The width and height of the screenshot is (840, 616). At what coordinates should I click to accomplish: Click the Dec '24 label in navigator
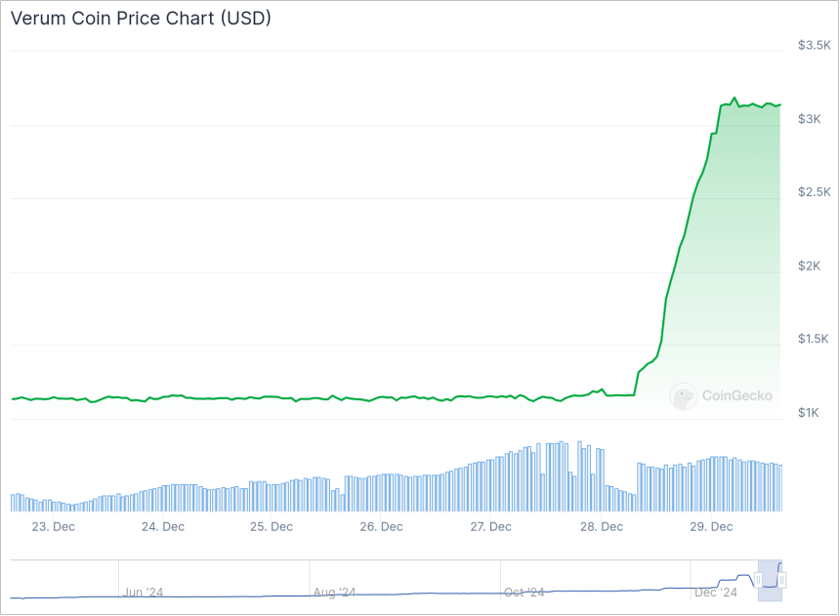(716, 592)
